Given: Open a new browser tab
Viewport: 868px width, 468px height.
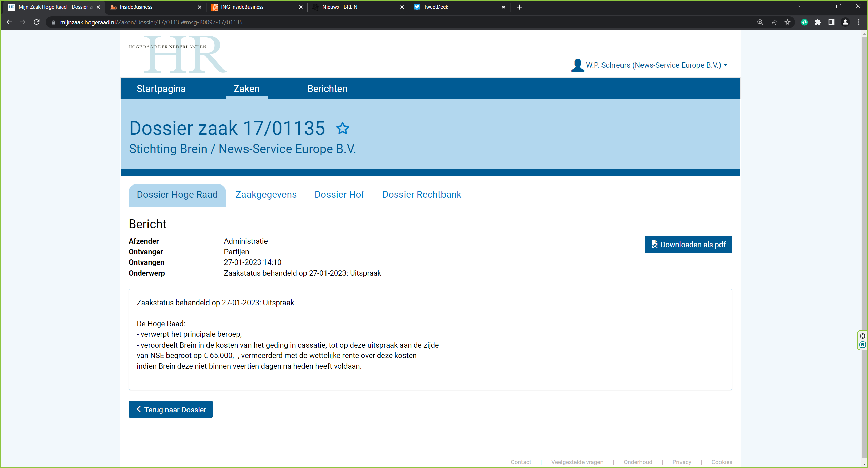Looking at the screenshot, I should pyautogui.click(x=519, y=7).
